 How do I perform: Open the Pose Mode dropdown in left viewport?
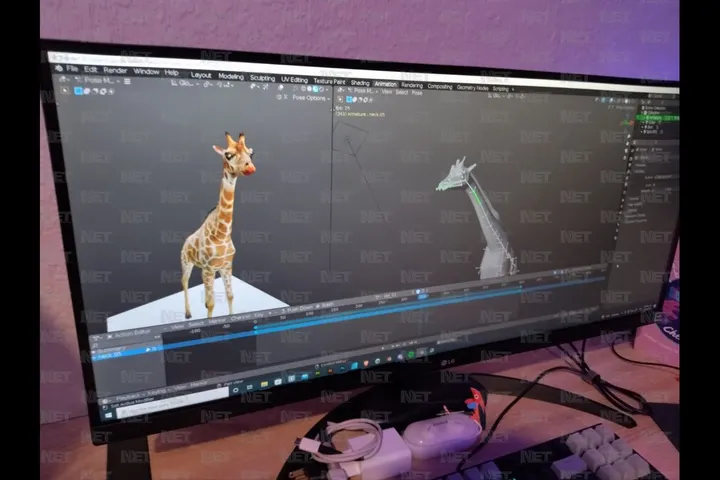click(x=97, y=80)
